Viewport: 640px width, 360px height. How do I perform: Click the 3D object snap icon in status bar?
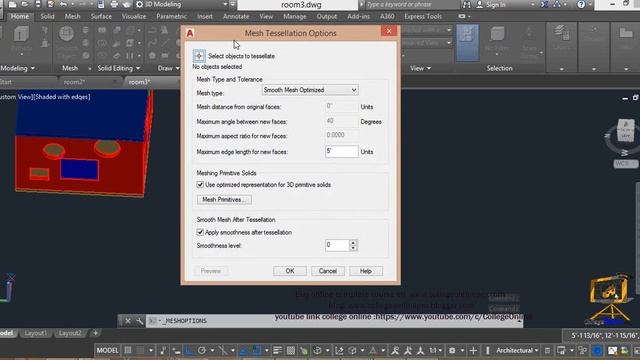coord(317,350)
